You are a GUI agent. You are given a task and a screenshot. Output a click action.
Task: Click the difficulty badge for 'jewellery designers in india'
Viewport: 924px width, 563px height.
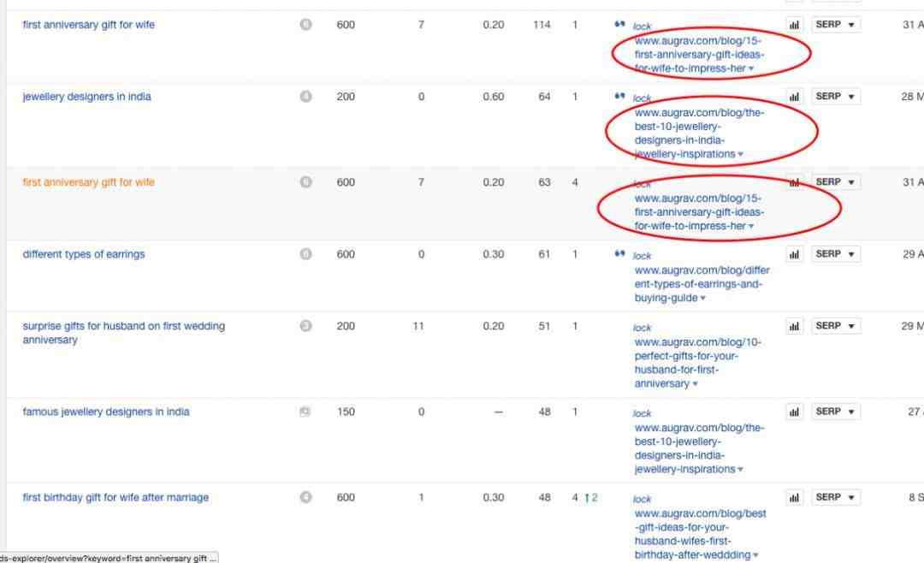click(x=305, y=96)
